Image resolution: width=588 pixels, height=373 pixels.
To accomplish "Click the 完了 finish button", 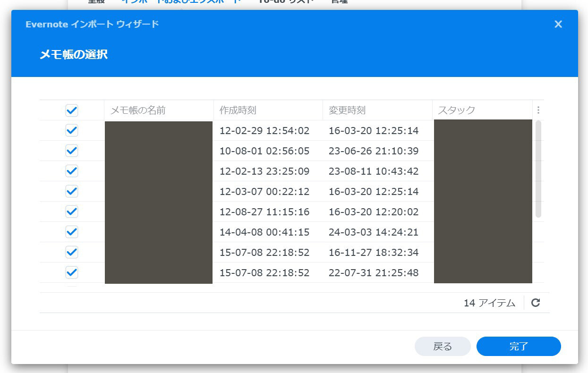I will (x=519, y=346).
